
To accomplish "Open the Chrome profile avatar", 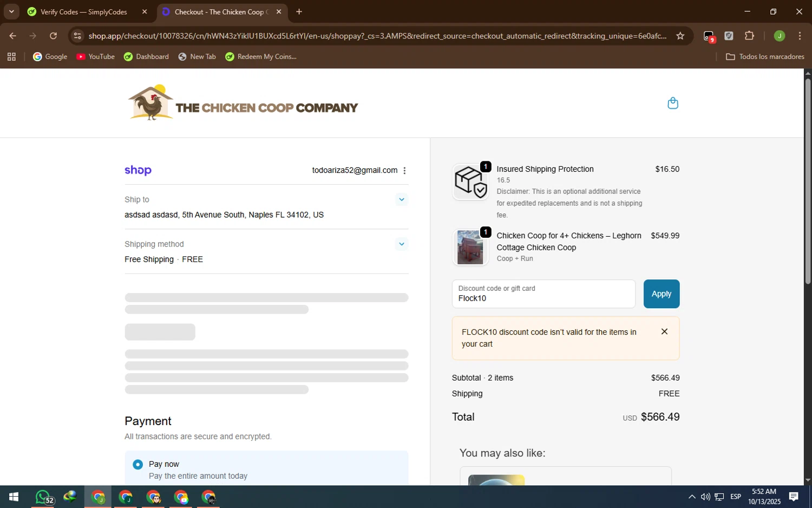I will pyautogui.click(x=779, y=36).
